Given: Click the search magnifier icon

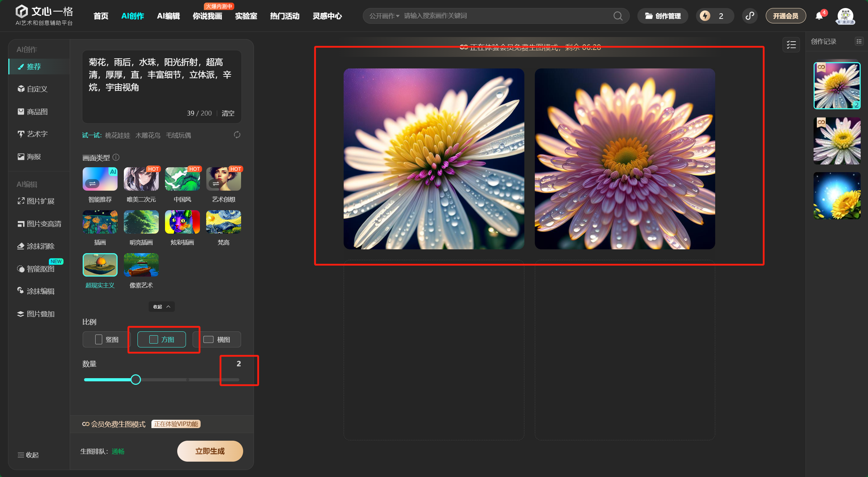Looking at the screenshot, I should click(x=618, y=16).
